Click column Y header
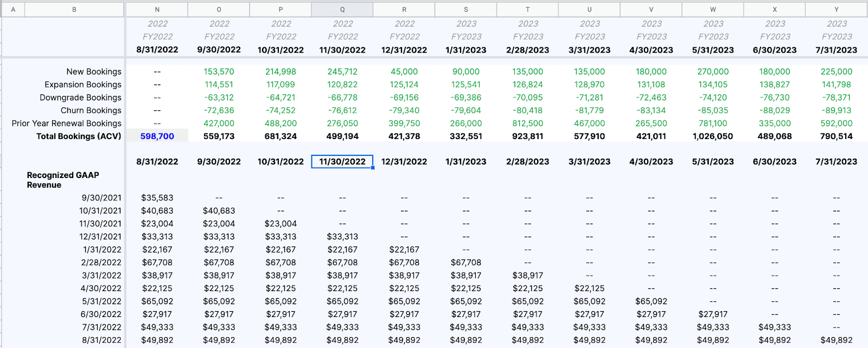 [836, 9]
